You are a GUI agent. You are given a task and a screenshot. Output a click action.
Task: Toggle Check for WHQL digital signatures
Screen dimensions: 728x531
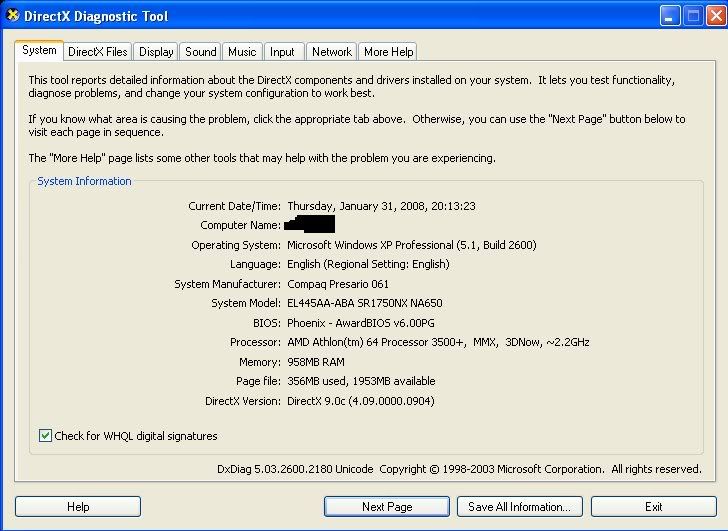[x=45, y=435]
